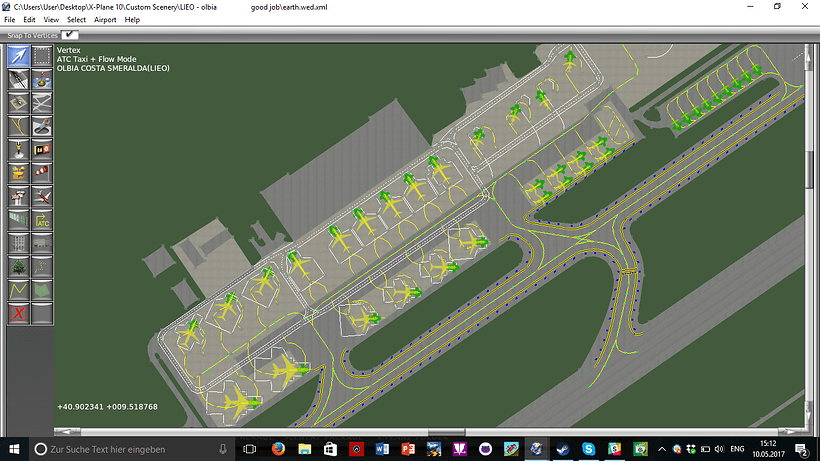Open the Help menu
820x461 pixels.
(132, 20)
